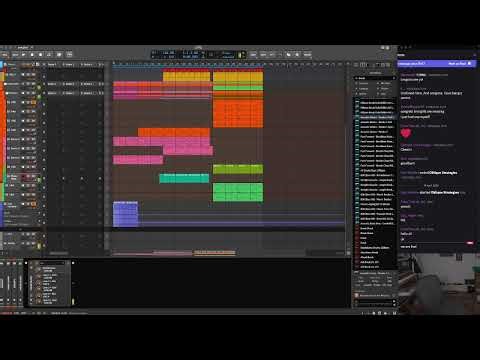Select the olive green clip in arranger
The image size is (480, 360).
pos(238,169)
